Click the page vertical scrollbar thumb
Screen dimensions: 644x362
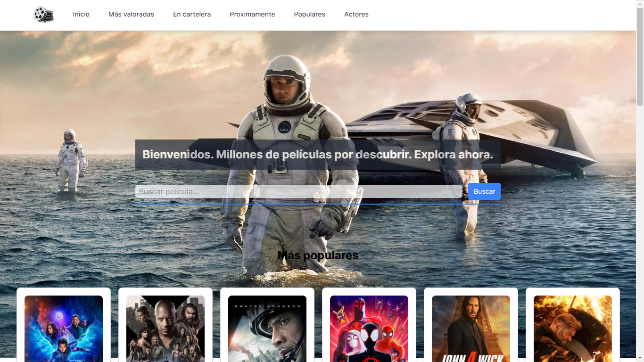point(640,57)
